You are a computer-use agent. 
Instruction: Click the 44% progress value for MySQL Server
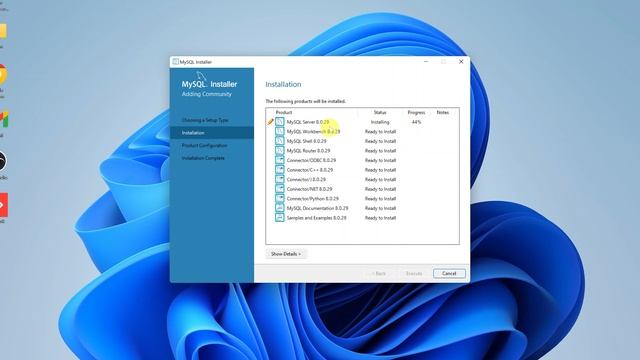[x=416, y=122]
